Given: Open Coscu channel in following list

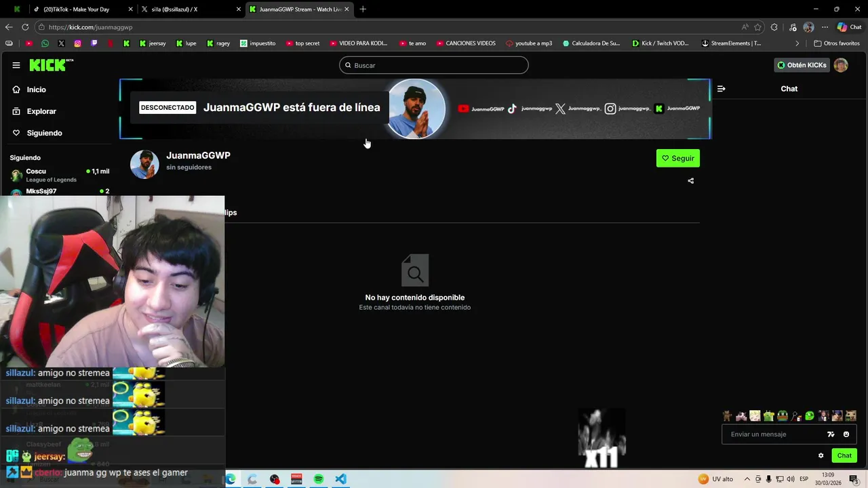Looking at the screenshot, I should click(60, 175).
